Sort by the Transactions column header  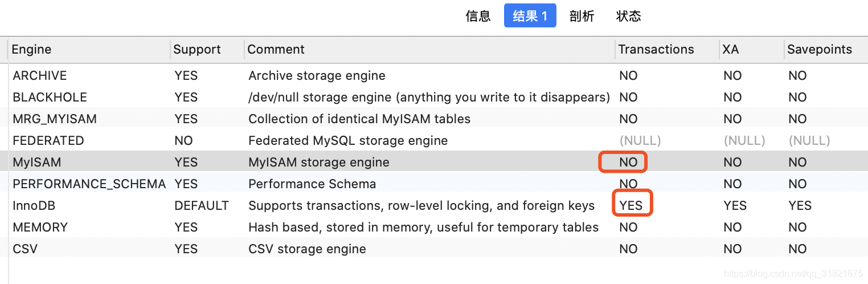[x=656, y=50]
